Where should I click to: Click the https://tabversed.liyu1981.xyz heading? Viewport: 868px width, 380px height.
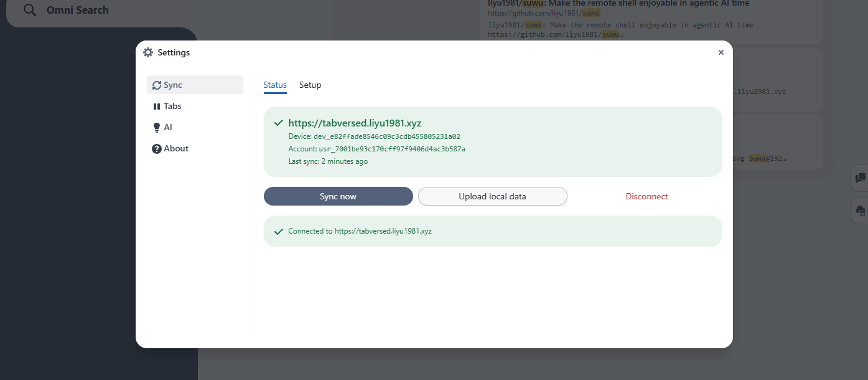[355, 123]
